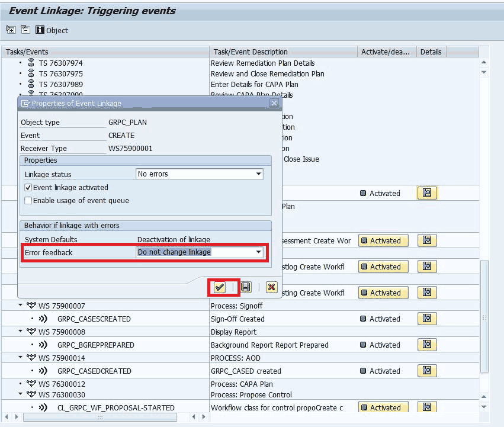Screen dimensions: 504x427
Task: Open details icon in 'sessment Create Wor' row
Action: (427, 240)
